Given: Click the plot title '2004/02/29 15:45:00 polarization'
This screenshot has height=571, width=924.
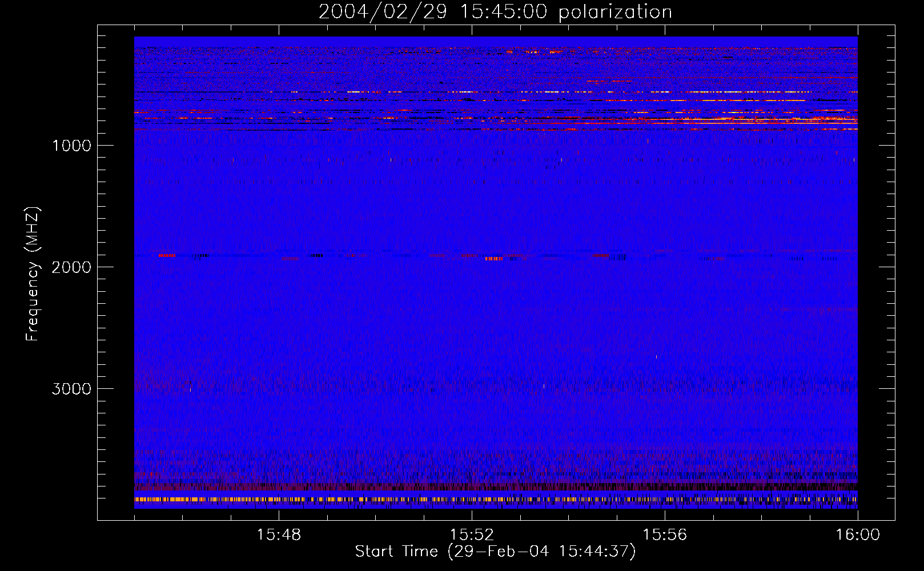Looking at the screenshot, I should [495, 12].
